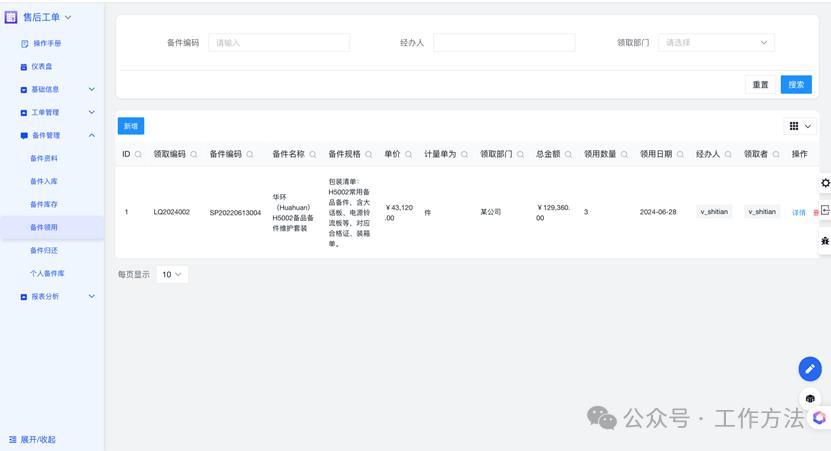Click the blue pencil edit floating button
This screenshot has width=831, height=451.
[x=810, y=369]
